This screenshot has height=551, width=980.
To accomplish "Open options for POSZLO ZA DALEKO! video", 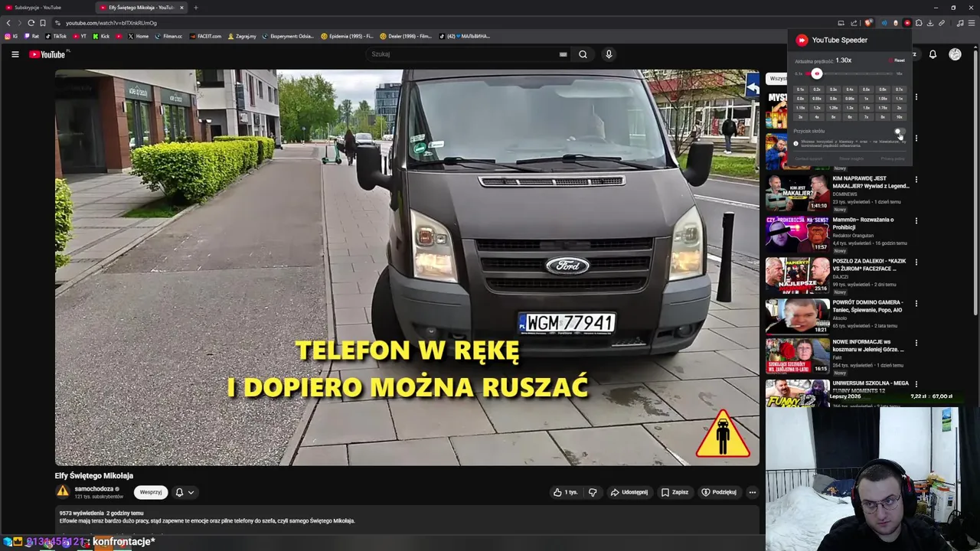I will pos(916,262).
